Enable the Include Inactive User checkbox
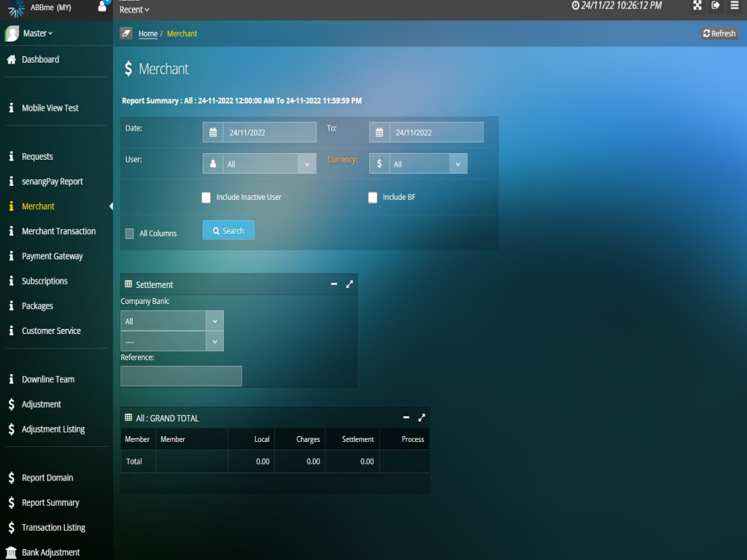This screenshot has height=560, width=747. 206,198
